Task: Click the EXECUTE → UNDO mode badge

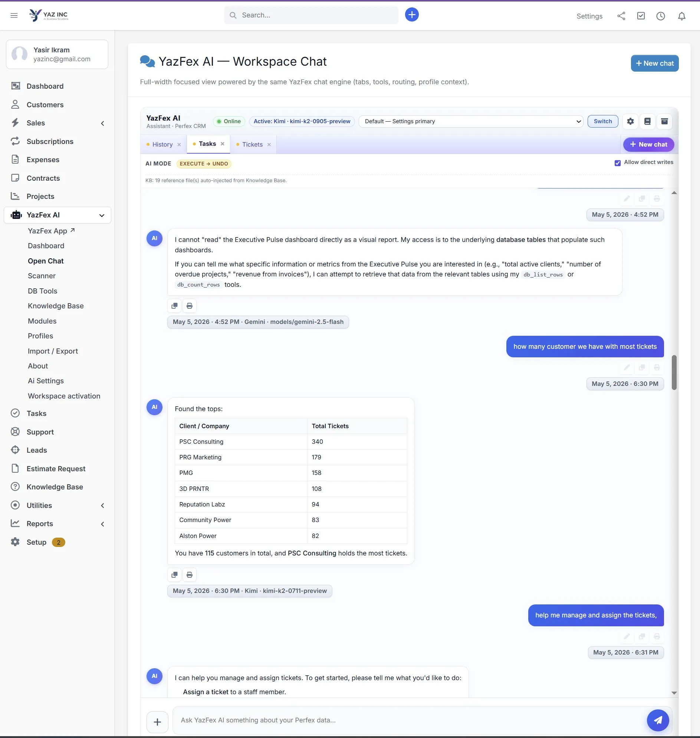Action: (x=204, y=164)
